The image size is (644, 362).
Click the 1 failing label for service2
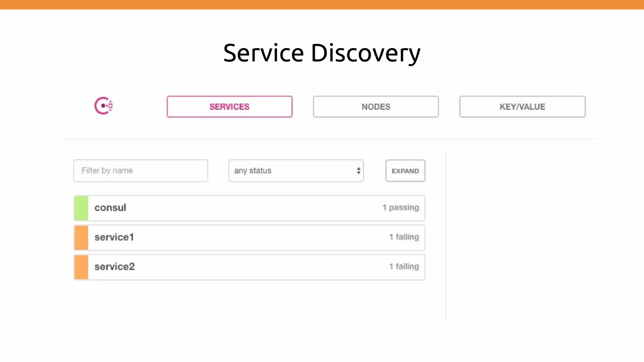pos(404,266)
